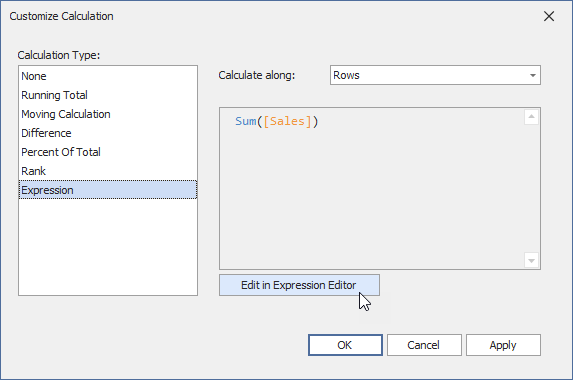Choose Running Total calculation type
The width and height of the screenshot is (573, 380).
pos(108,95)
